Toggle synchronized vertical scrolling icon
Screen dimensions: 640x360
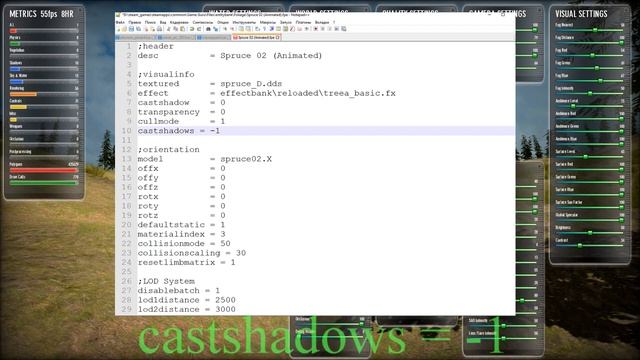coord(241,29)
